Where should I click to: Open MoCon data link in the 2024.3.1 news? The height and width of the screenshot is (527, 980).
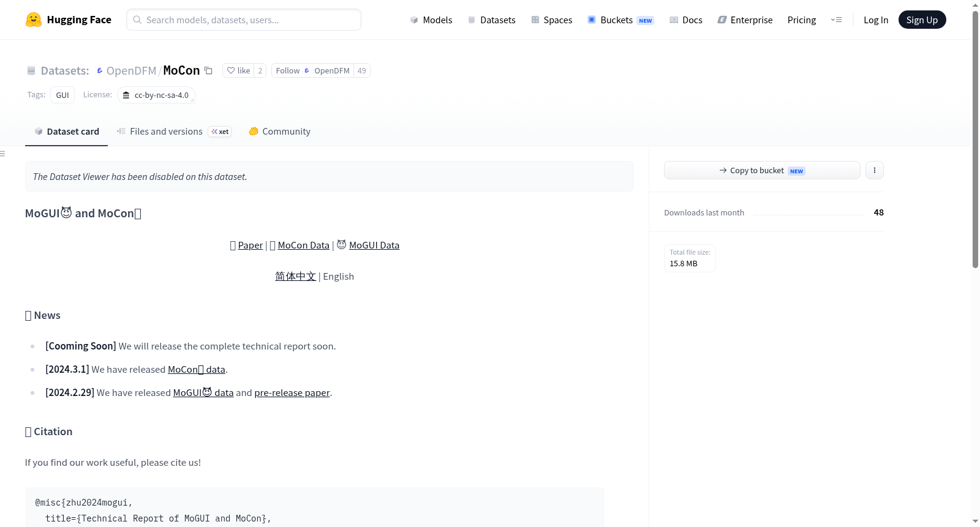(197, 369)
